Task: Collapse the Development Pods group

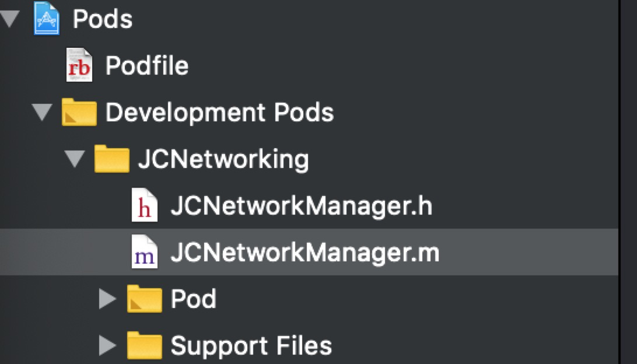Action: [x=42, y=113]
